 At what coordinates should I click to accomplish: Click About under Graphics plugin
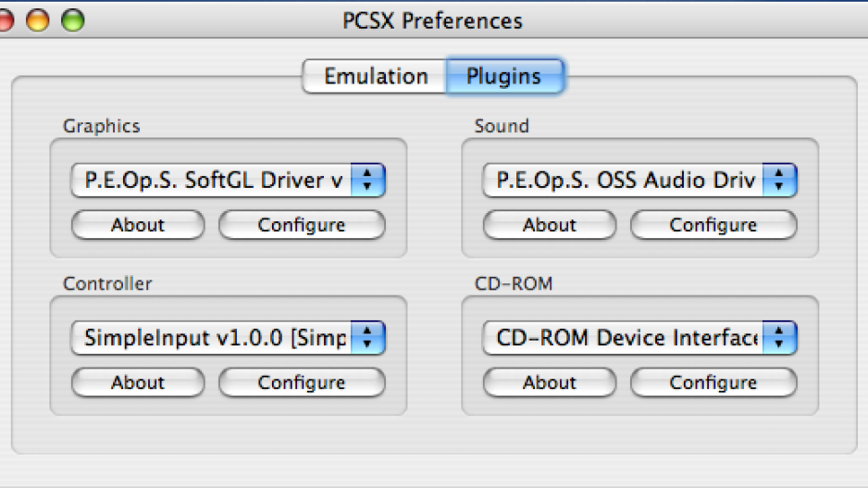138,225
